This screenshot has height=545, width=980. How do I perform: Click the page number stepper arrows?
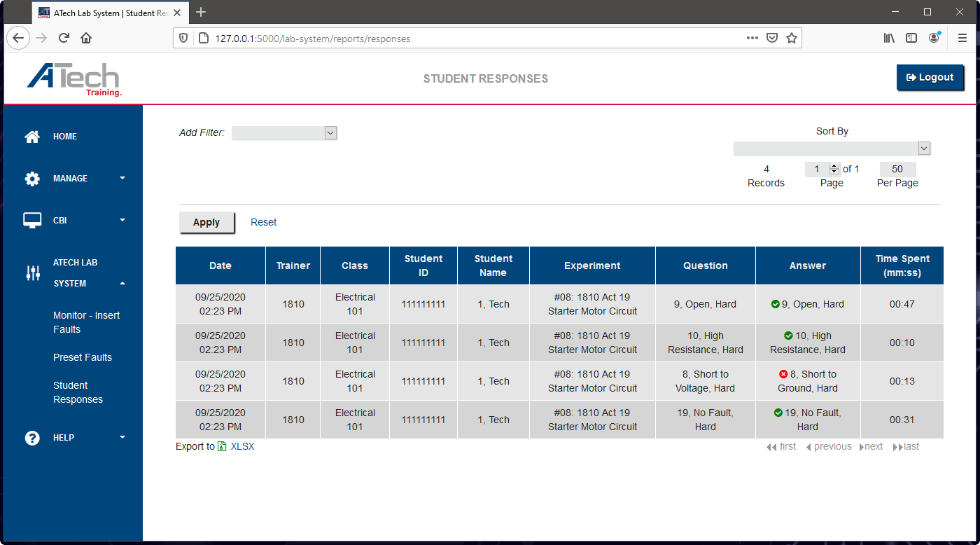coord(834,169)
